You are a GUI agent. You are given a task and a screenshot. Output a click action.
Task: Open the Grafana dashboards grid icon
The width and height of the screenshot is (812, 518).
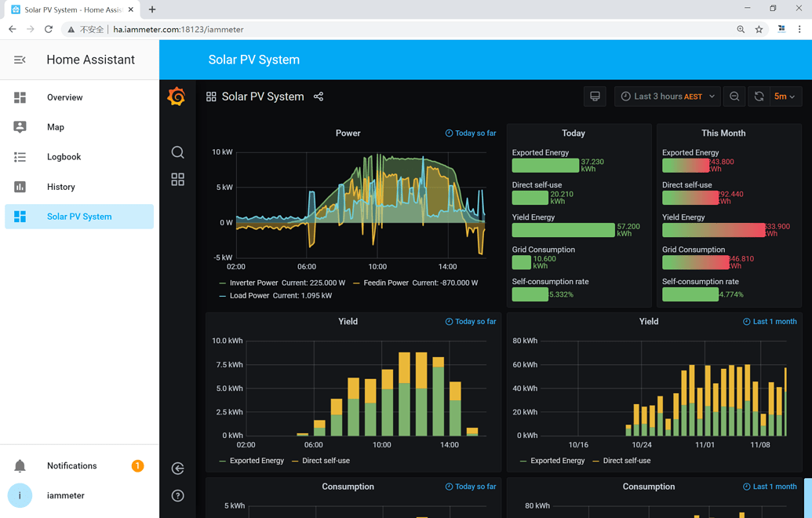click(177, 179)
